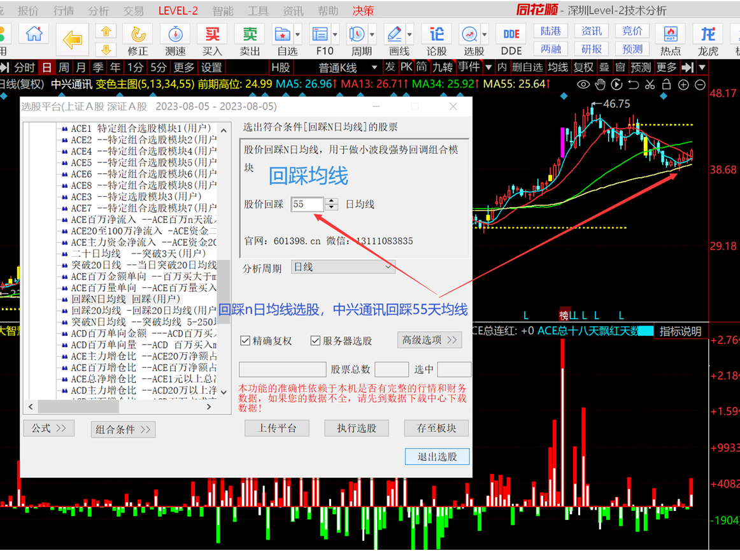
Task: Toggle the chart lock icon
Action: point(666,85)
